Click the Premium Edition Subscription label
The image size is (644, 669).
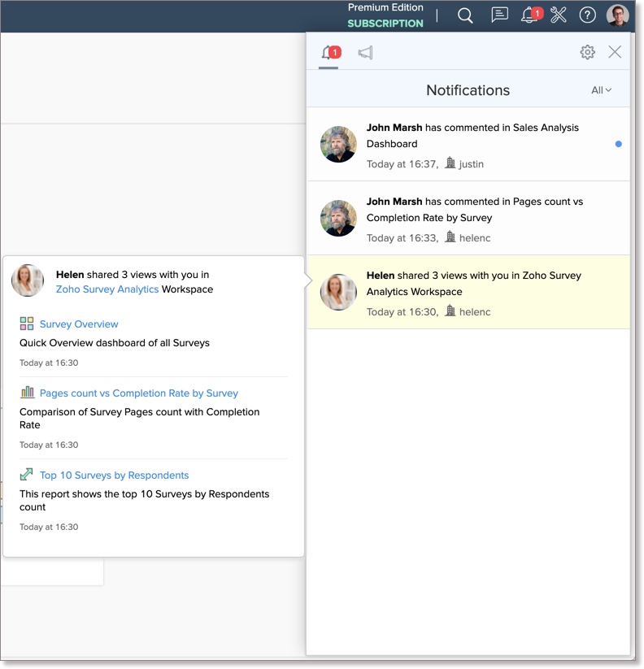(x=385, y=15)
